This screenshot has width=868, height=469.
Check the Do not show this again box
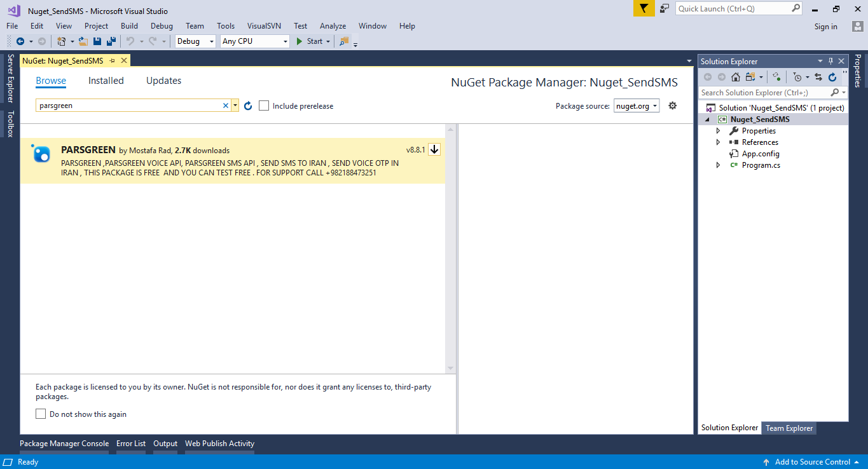pos(41,414)
